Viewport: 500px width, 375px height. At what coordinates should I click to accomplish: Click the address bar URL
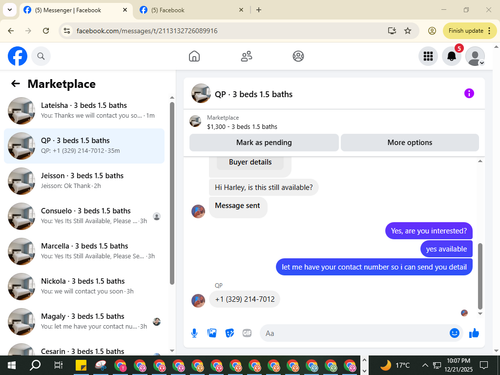[147, 31]
